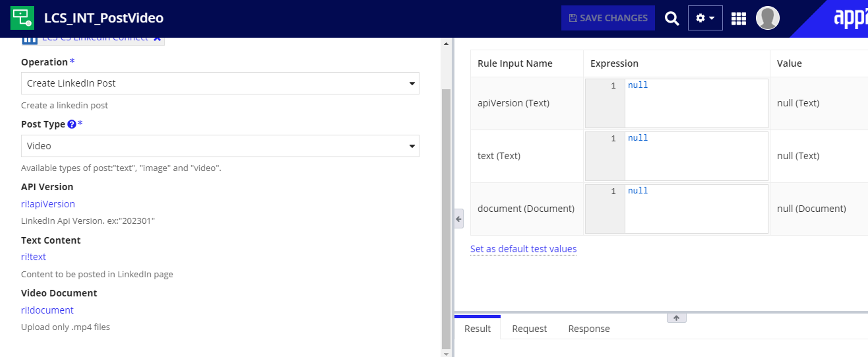Click the API Version field label

[x=47, y=187]
